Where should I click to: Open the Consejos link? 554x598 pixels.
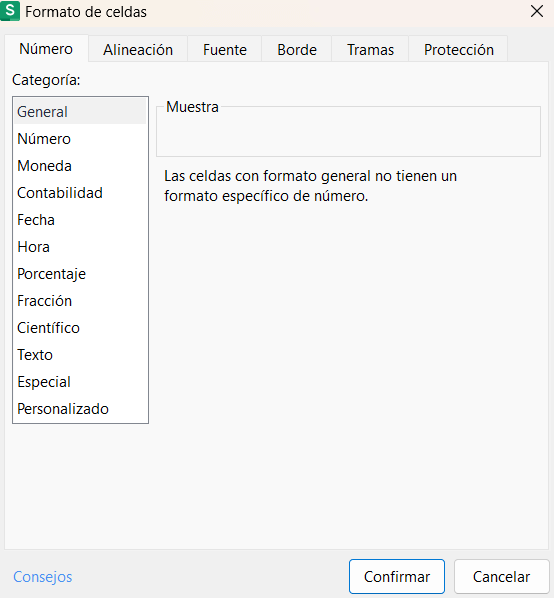(x=43, y=577)
